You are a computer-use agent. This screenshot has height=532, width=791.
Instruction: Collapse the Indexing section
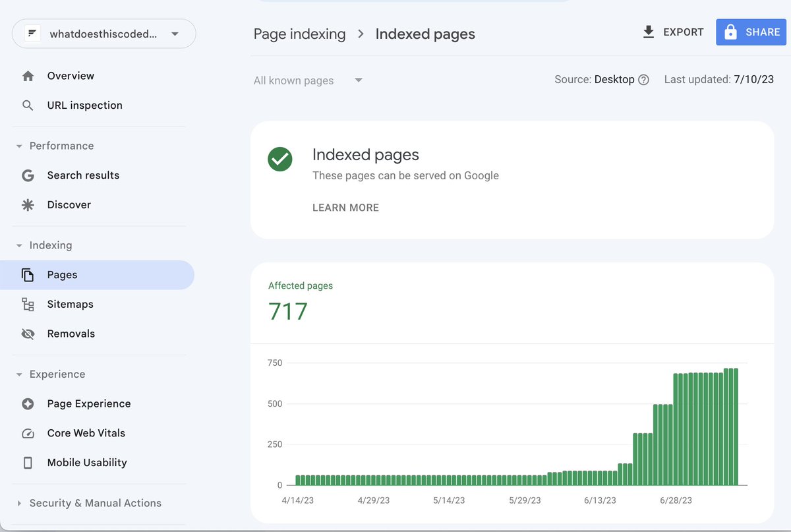[x=19, y=246]
